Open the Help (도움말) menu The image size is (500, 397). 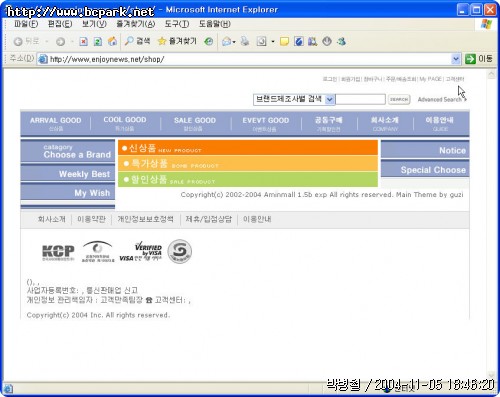point(215,24)
